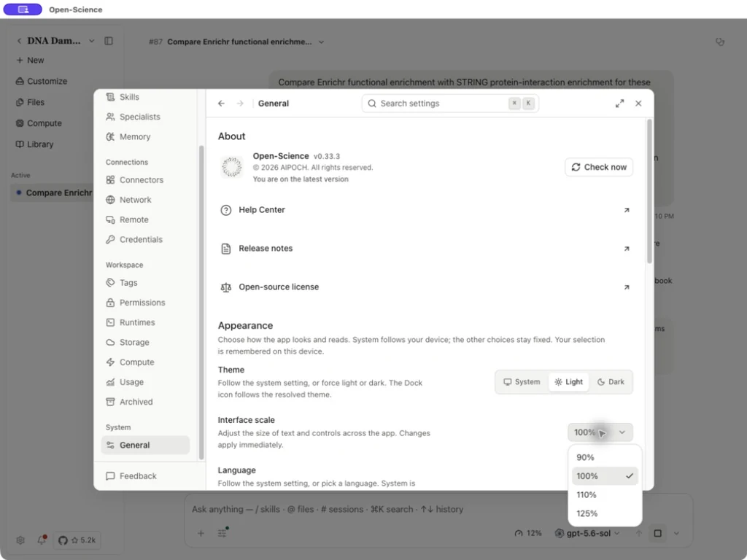The width and height of the screenshot is (747, 560).
Task: Click Release notes external arrow icon
Action: [627, 249]
